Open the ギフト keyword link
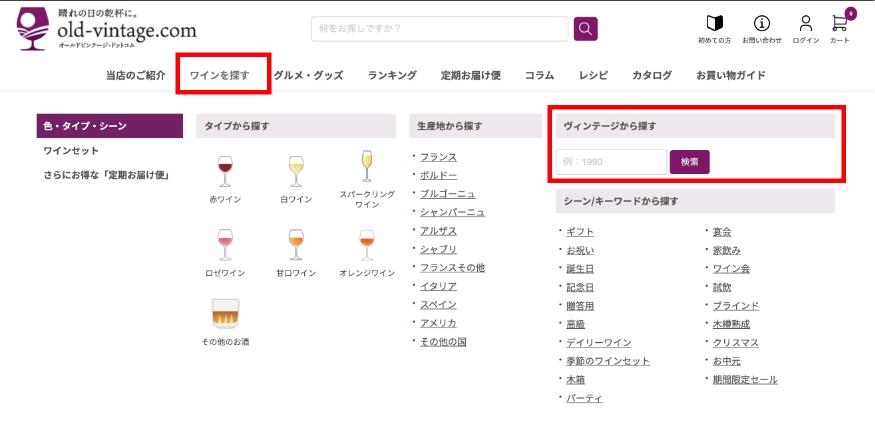 [x=580, y=231]
